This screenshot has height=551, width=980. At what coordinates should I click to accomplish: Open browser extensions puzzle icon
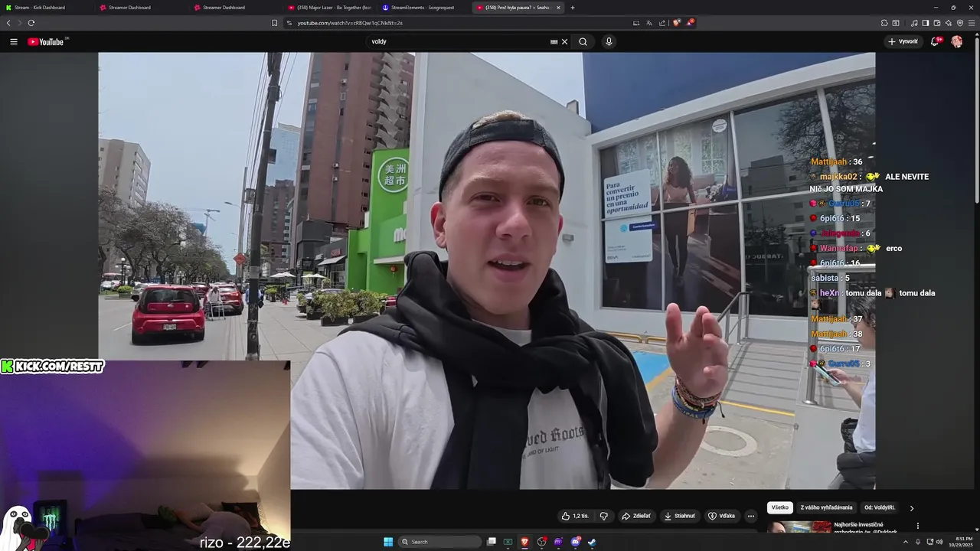click(x=884, y=23)
